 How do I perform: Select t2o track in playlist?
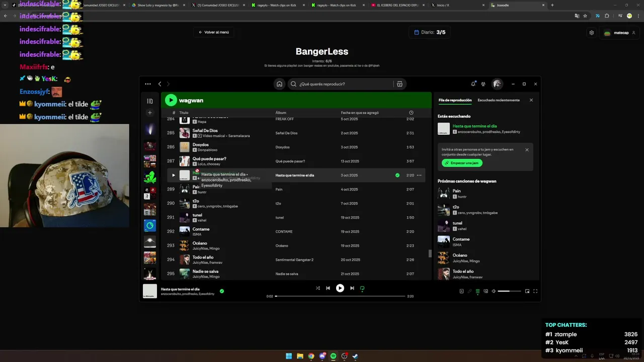click(x=296, y=204)
